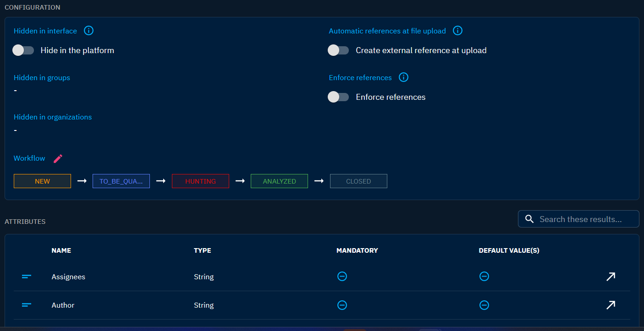
Task: Click the Author row text-type icon
Action: [x=27, y=305]
